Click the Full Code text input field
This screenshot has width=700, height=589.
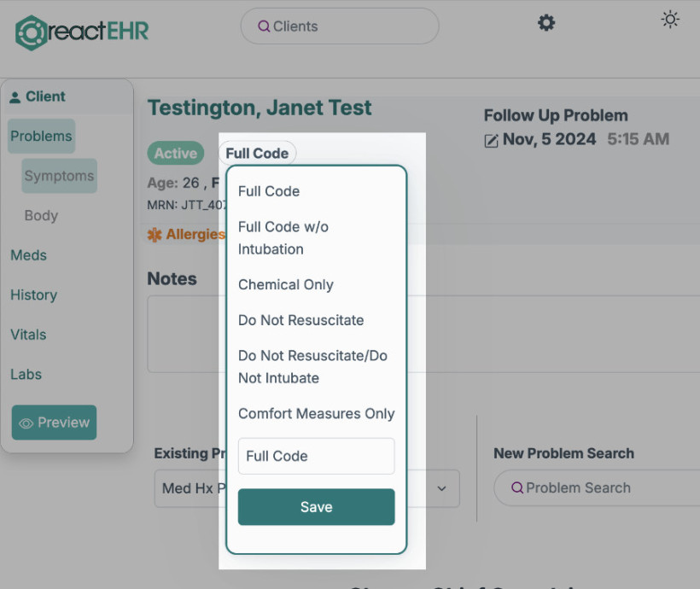pos(316,456)
